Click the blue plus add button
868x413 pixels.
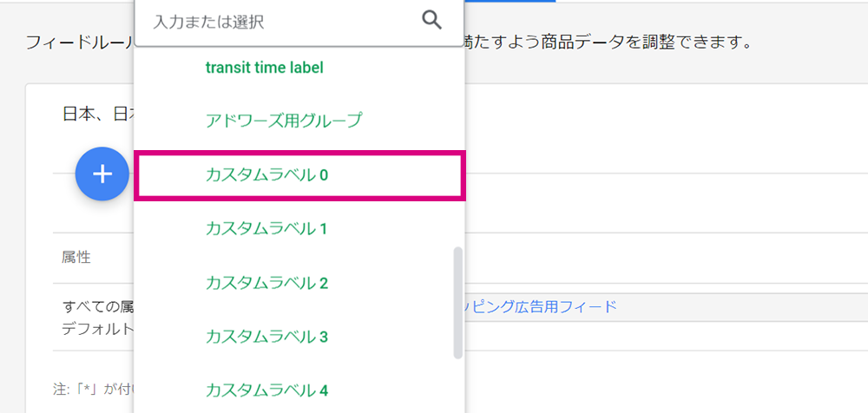pos(102,174)
